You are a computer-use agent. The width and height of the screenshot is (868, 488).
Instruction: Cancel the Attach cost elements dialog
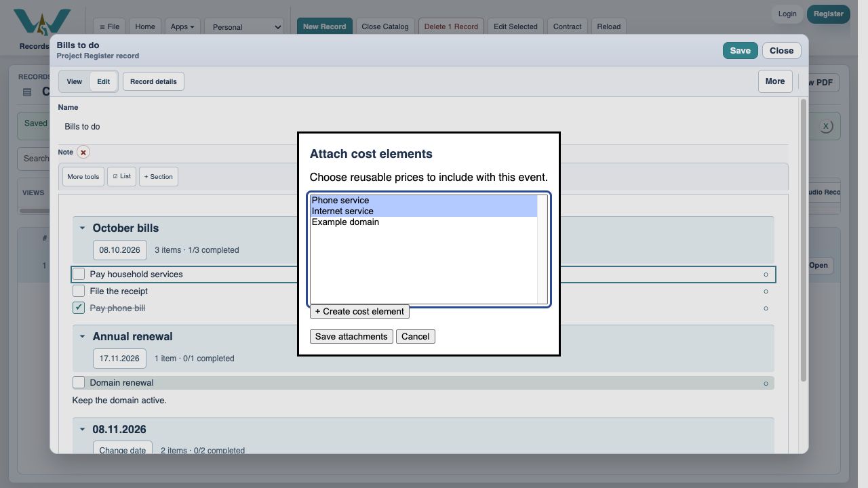(416, 337)
